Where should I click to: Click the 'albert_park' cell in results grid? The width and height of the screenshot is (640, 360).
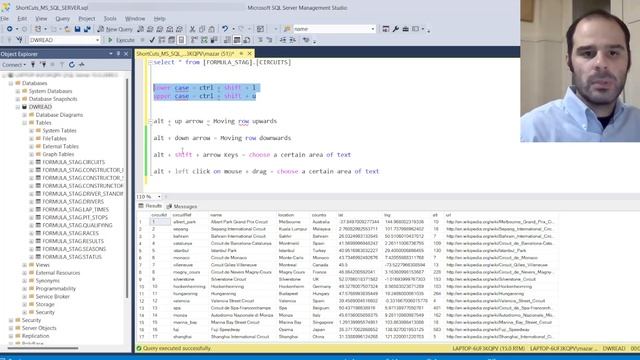(x=184, y=222)
